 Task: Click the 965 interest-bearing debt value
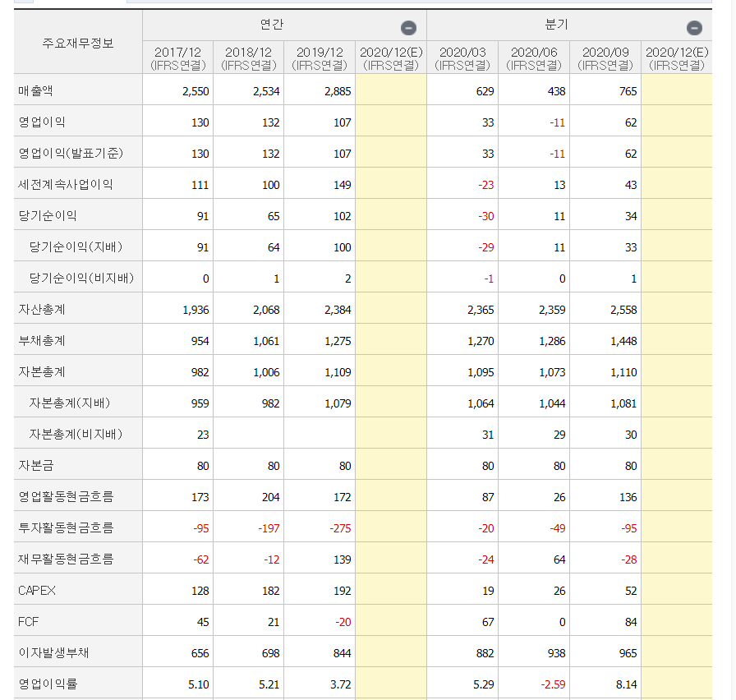(x=628, y=653)
